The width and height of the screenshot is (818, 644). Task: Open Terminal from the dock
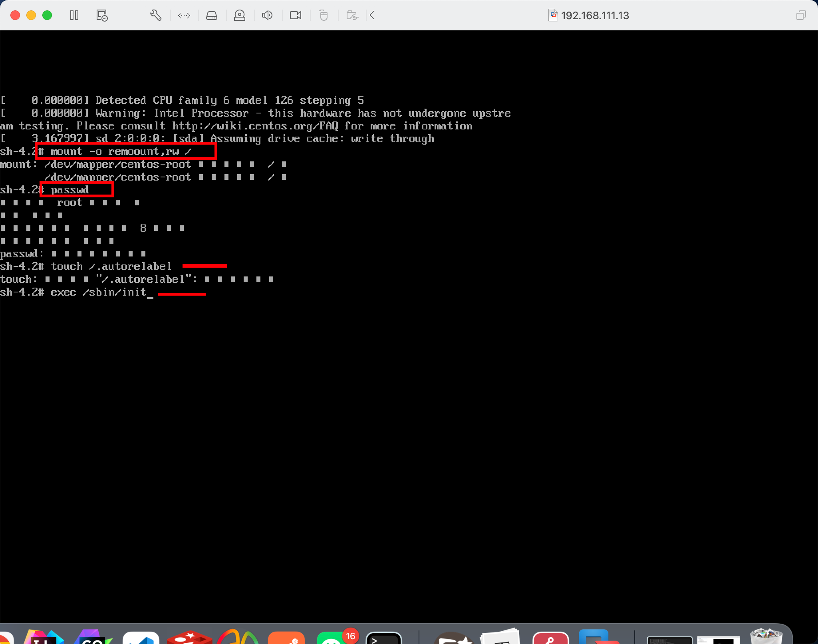click(383, 638)
